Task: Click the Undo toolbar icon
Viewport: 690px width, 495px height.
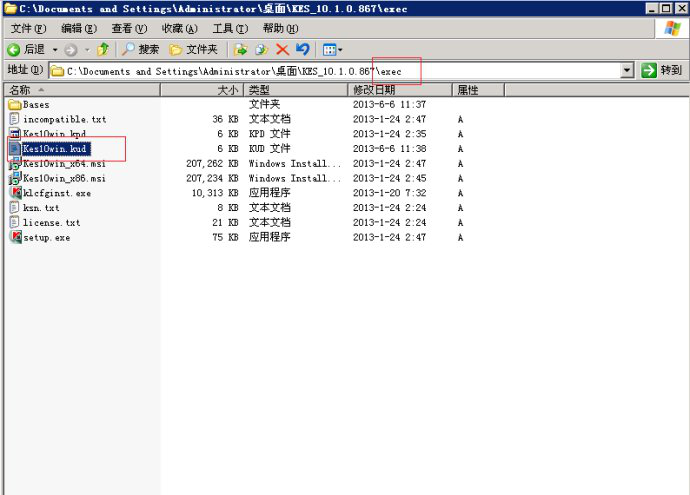Action: [302, 49]
